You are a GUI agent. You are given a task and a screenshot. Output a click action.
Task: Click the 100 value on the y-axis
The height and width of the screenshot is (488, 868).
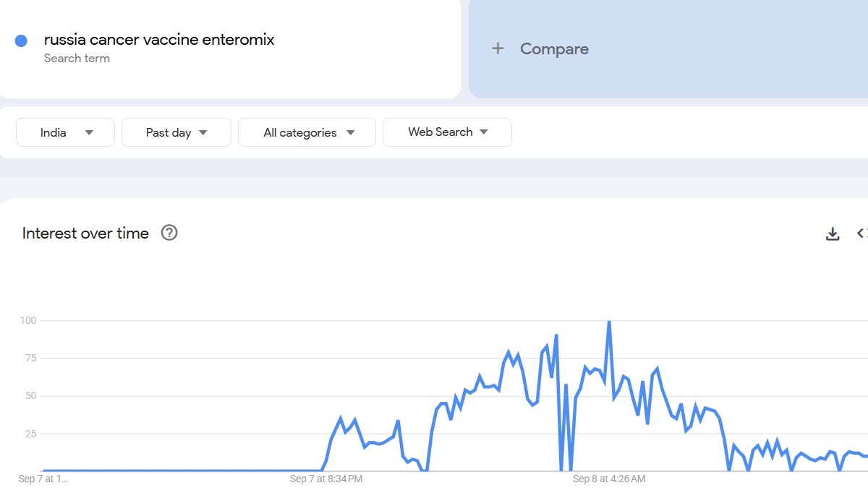[28, 320]
